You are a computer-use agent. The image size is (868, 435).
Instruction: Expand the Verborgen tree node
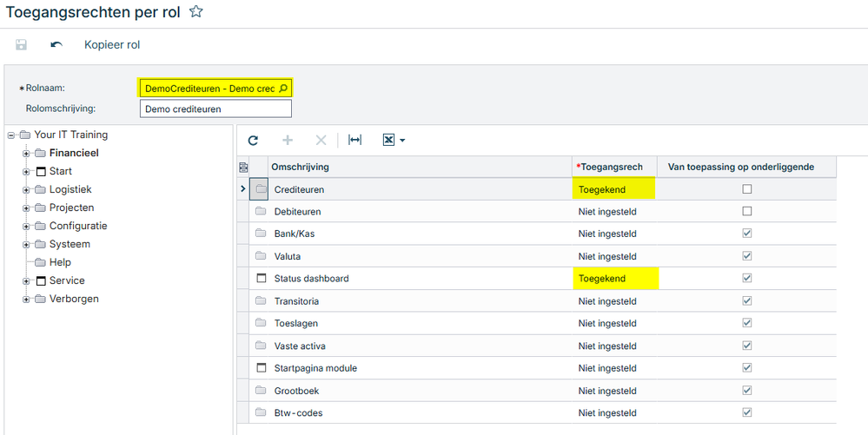click(26, 300)
